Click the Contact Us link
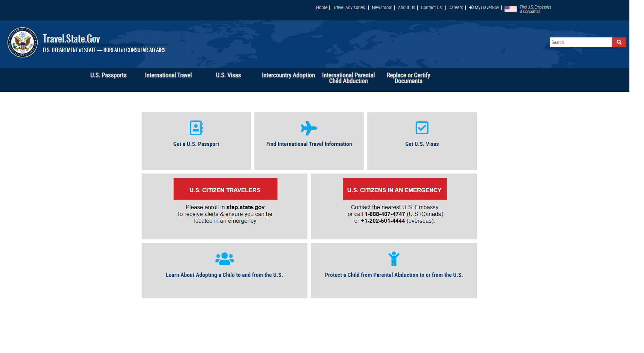This screenshot has width=644, height=353. 431,7
